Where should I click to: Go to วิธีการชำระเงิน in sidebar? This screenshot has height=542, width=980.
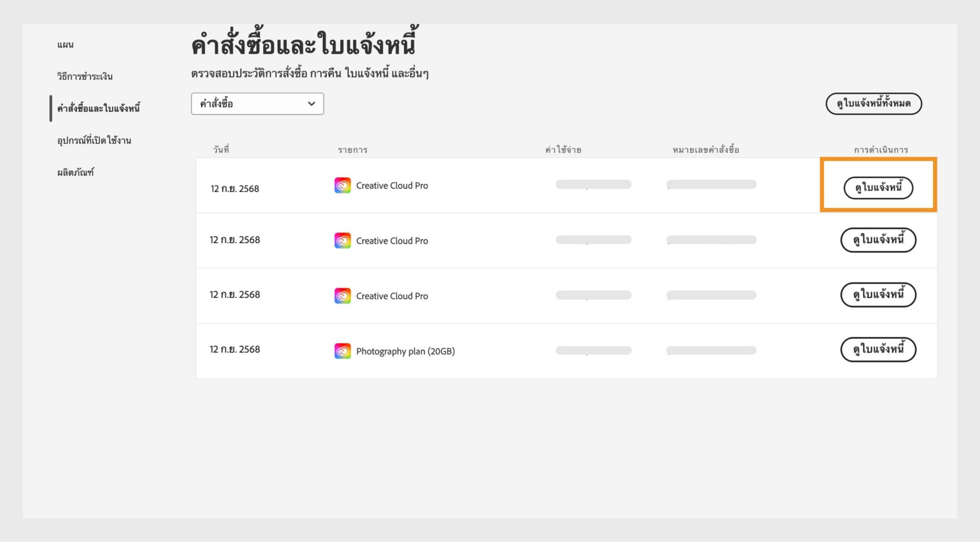(x=85, y=77)
